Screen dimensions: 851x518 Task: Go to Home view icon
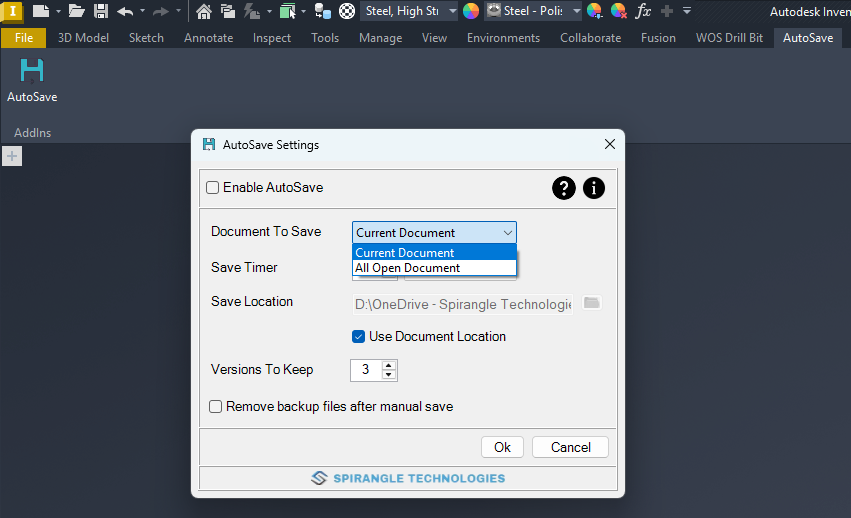point(204,11)
